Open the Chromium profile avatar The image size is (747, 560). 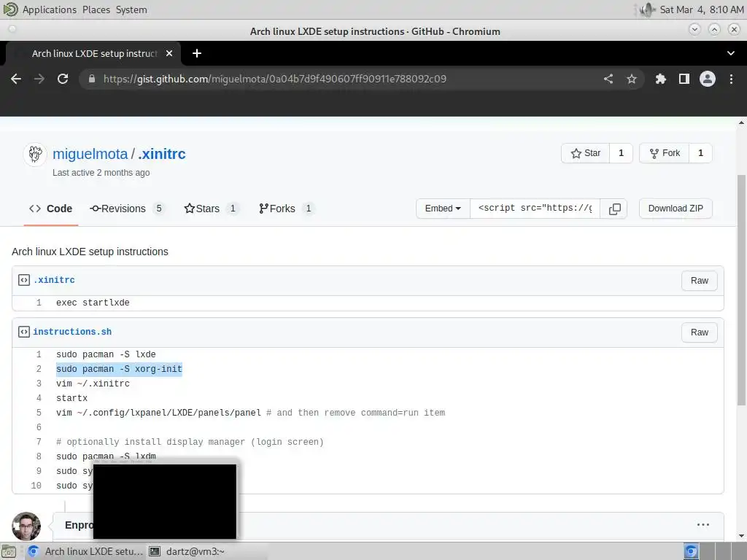pos(708,79)
